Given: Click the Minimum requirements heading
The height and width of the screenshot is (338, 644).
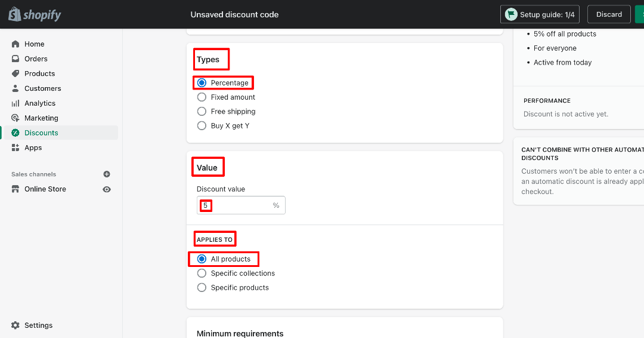Looking at the screenshot, I should tap(240, 333).
